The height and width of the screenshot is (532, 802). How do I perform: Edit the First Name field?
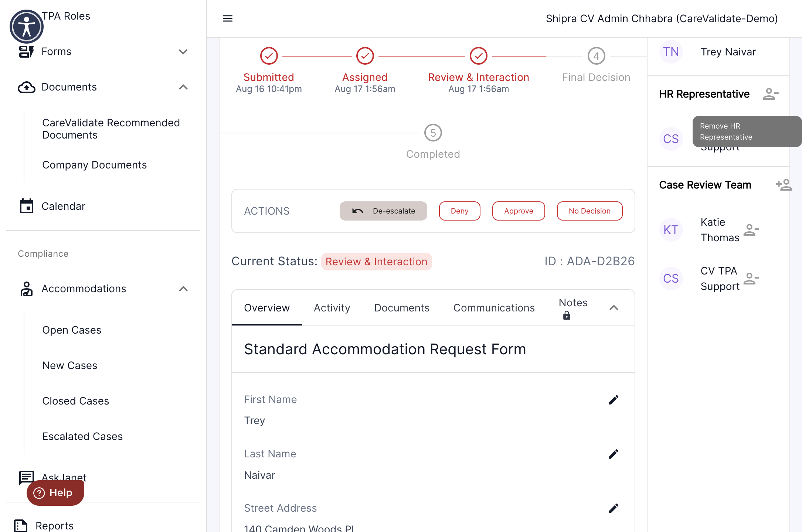point(614,400)
